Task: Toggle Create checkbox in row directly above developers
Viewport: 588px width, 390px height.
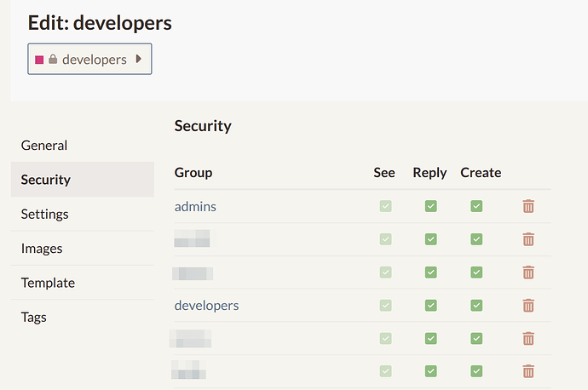Action: click(x=476, y=272)
